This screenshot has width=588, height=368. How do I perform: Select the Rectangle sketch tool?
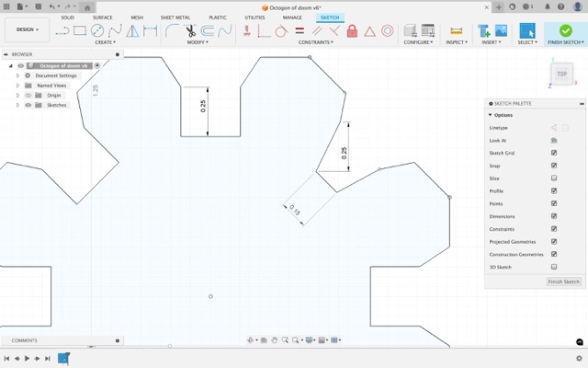[80, 30]
